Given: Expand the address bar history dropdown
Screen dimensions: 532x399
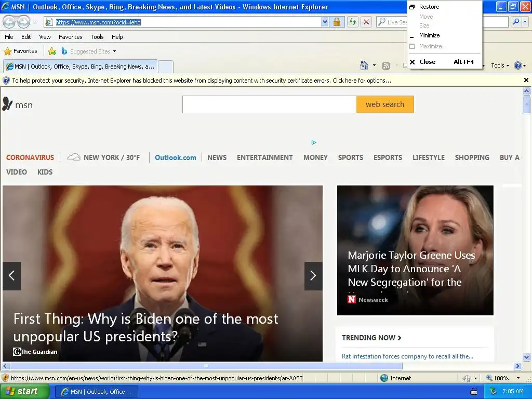Looking at the screenshot, I should click(x=325, y=22).
